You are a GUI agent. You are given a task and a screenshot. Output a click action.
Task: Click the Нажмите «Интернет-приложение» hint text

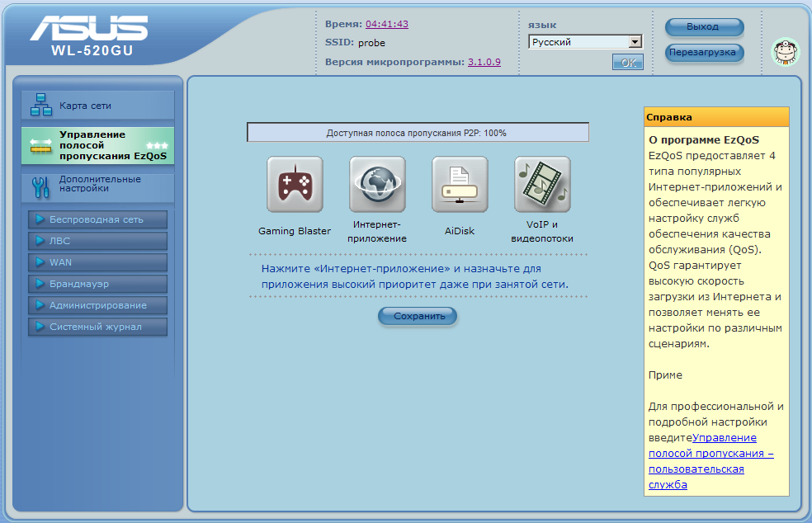pyautogui.click(x=415, y=276)
